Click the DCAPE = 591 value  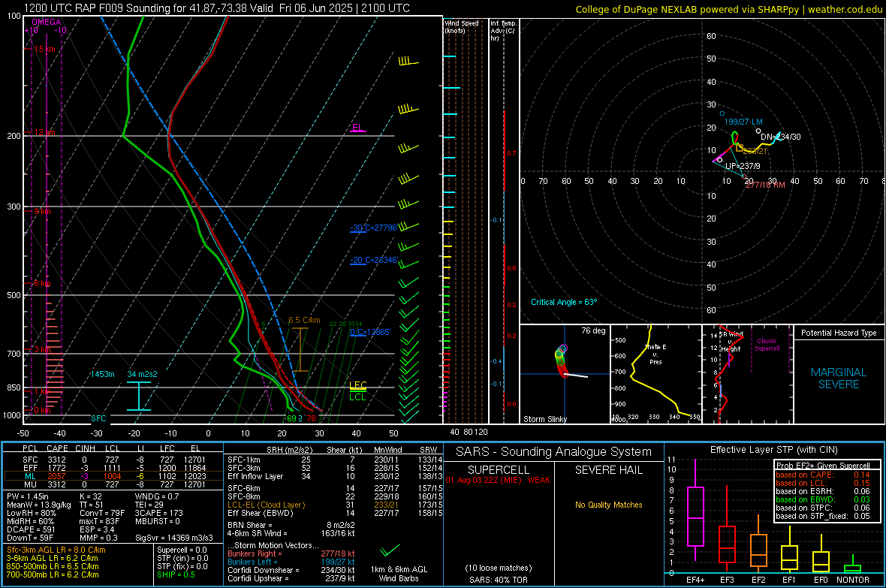[31, 529]
